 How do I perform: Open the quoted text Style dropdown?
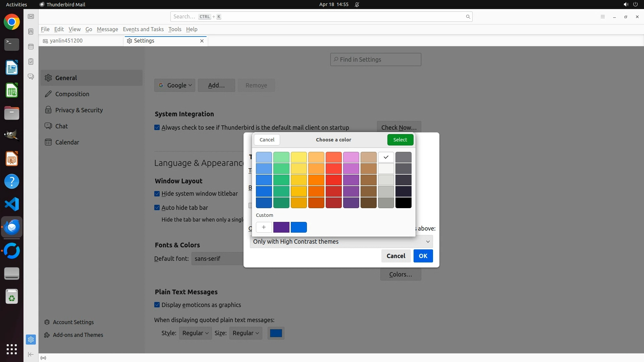[x=195, y=333]
